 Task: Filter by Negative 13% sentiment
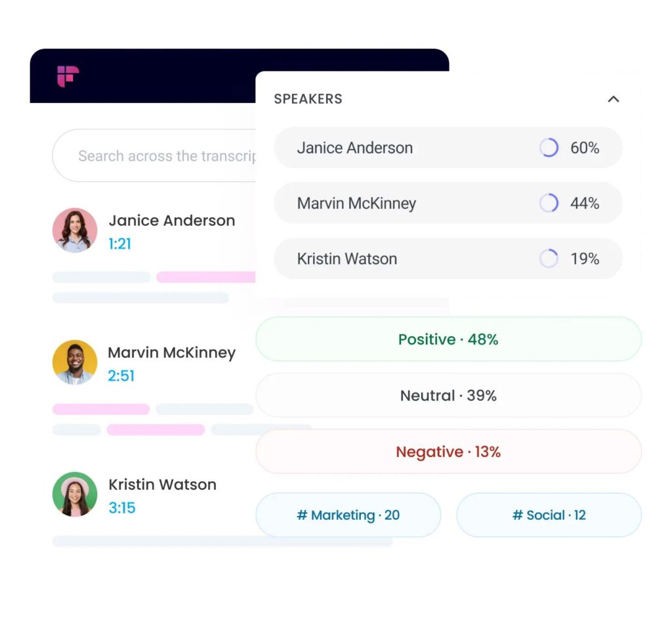448,452
